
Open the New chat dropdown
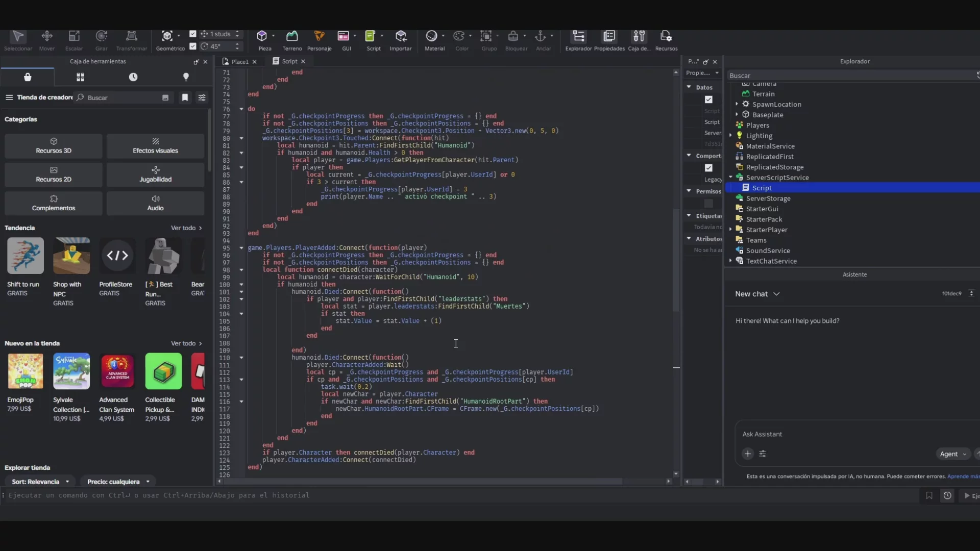coord(757,294)
